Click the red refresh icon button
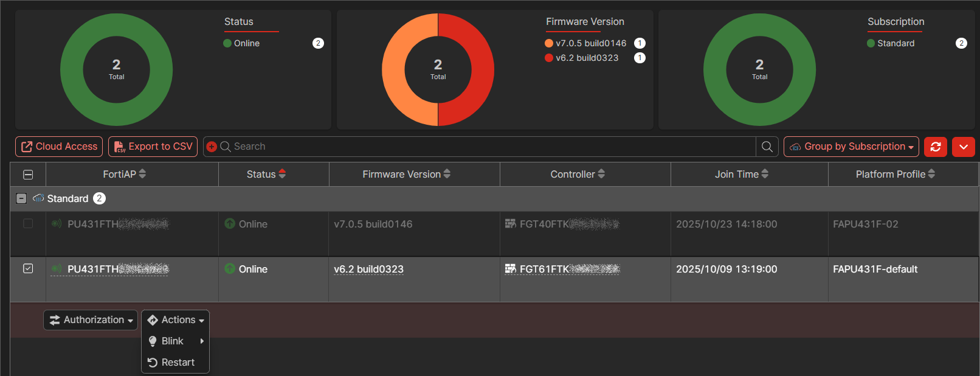 click(x=935, y=147)
